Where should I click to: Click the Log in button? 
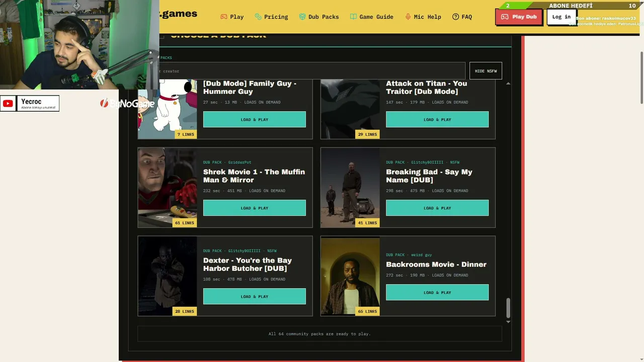click(x=561, y=17)
